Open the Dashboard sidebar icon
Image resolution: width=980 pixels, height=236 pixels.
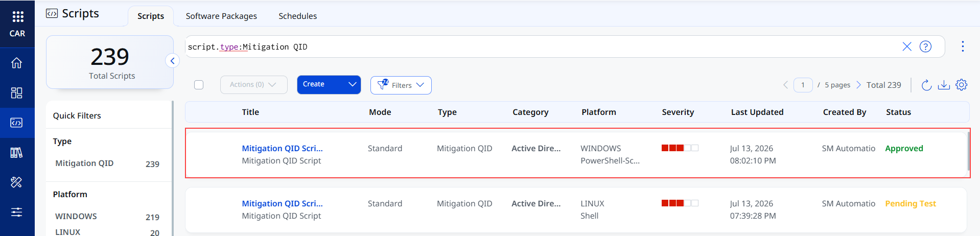click(x=17, y=92)
